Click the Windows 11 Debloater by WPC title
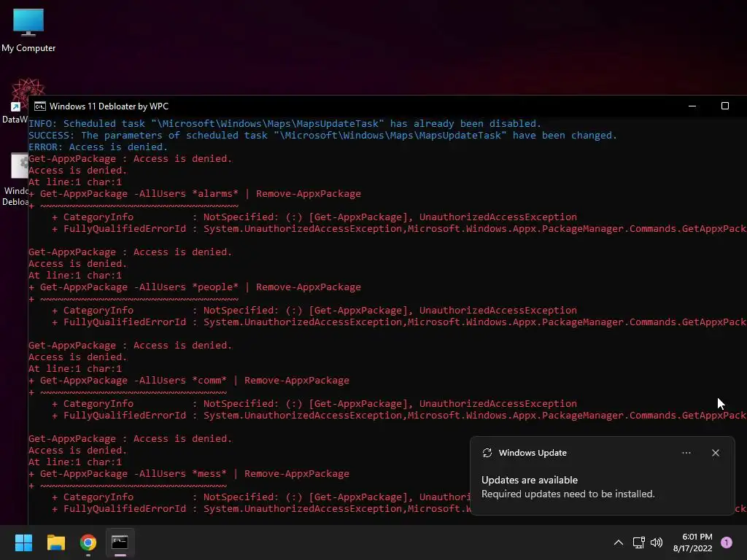747x560 pixels. pyautogui.click(x=109, y=106)
